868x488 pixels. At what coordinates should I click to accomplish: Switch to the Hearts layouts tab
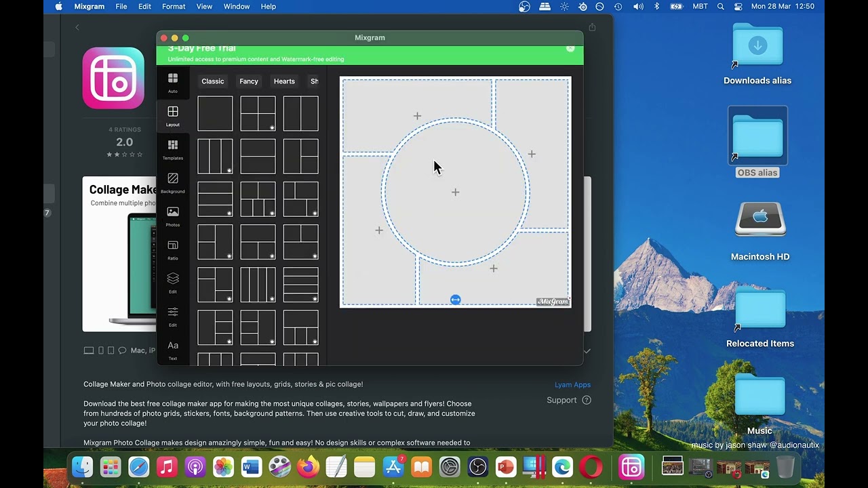tap(284, 81)
